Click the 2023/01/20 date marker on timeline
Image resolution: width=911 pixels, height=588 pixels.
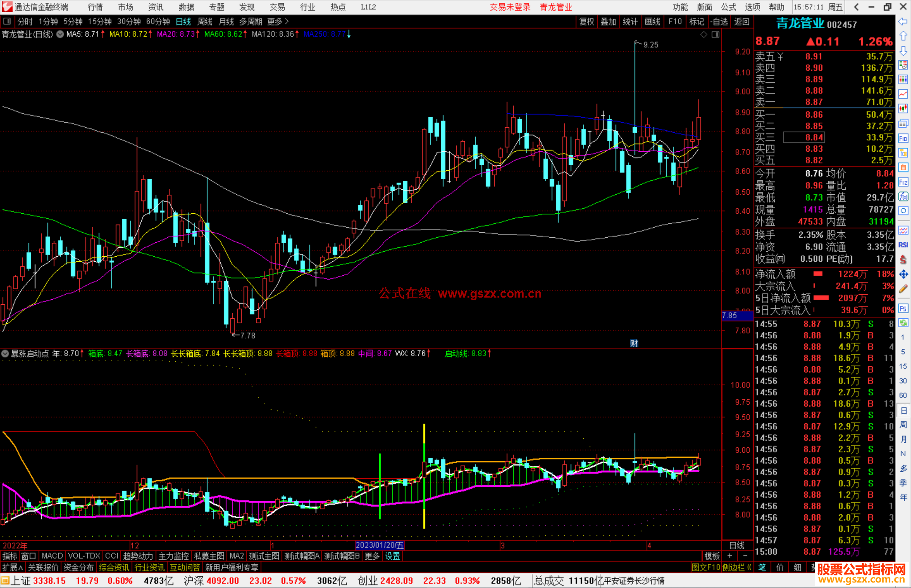pos(380,545)
